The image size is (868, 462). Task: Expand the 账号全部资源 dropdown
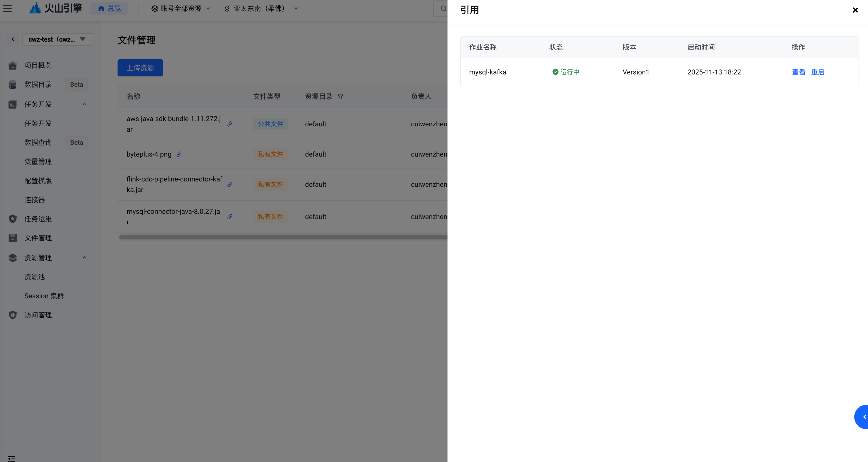click(x=181, y=8)
